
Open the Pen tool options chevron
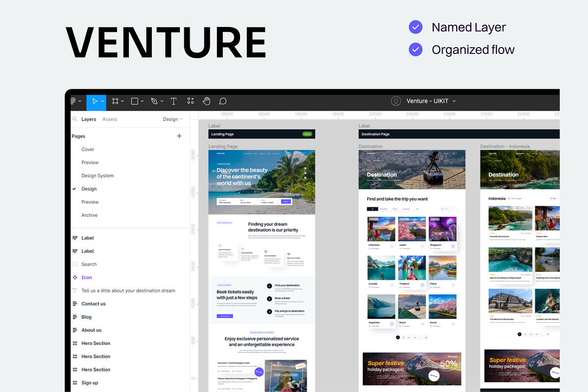coord(162,101)
